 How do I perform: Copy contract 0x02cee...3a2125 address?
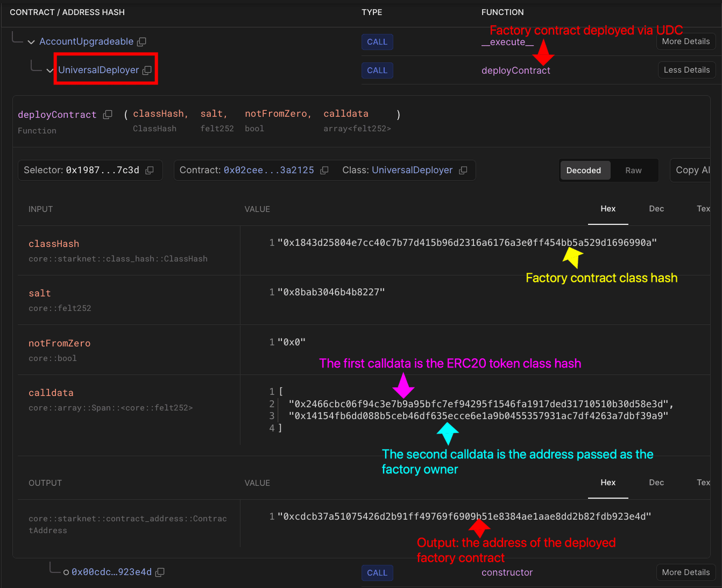pyautogui.click(x=324, y=171)
